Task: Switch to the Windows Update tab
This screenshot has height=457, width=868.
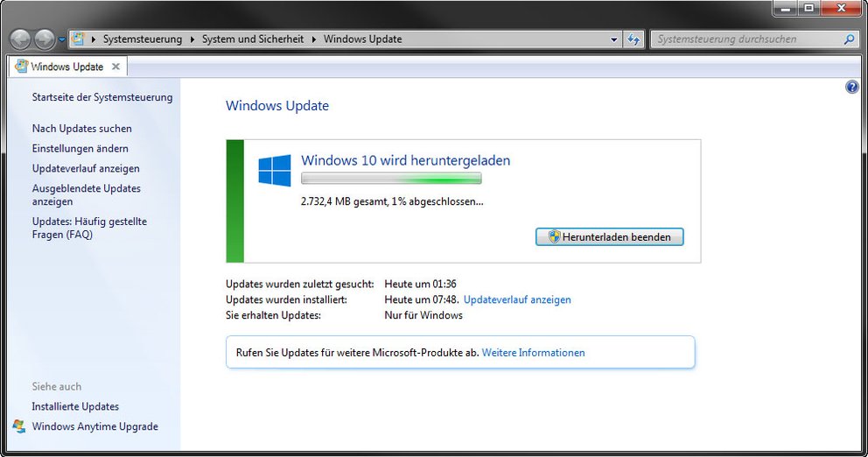Action: coord(68,67)
